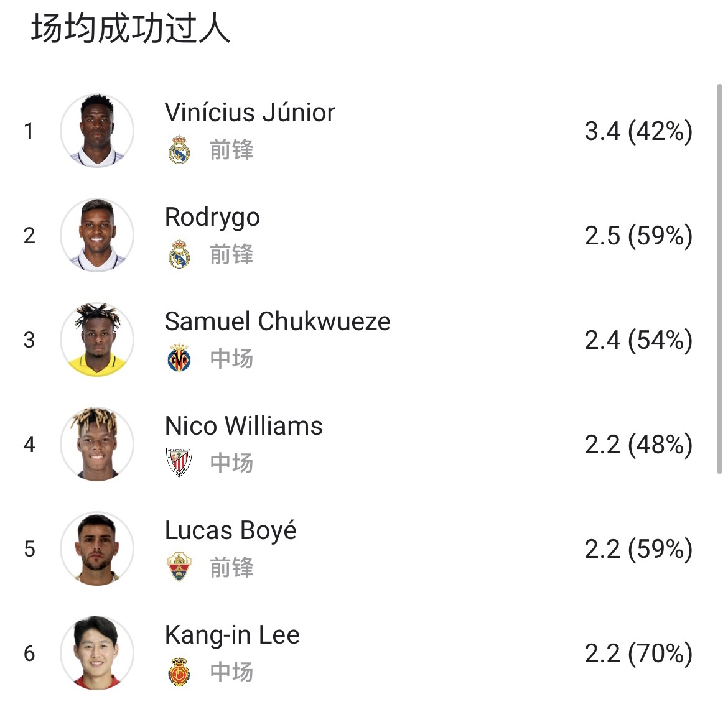Click Athletic Club crest under Nico Williams
This screenshot has height=707, width=728.
click(x=179, y=463)
